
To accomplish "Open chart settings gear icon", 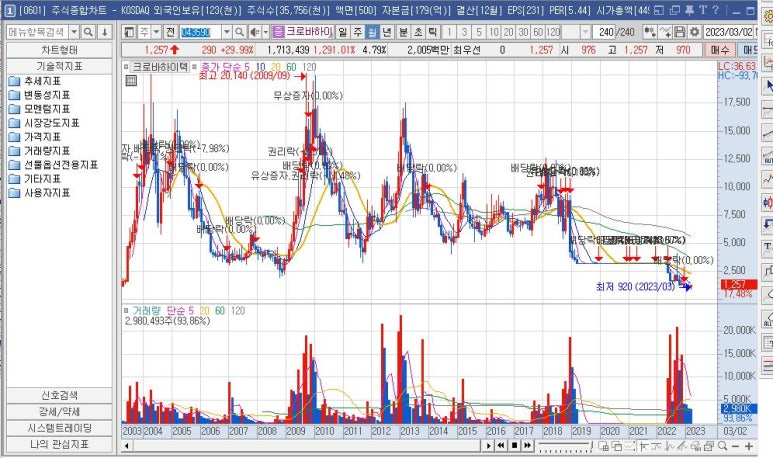I will (694, 32).
